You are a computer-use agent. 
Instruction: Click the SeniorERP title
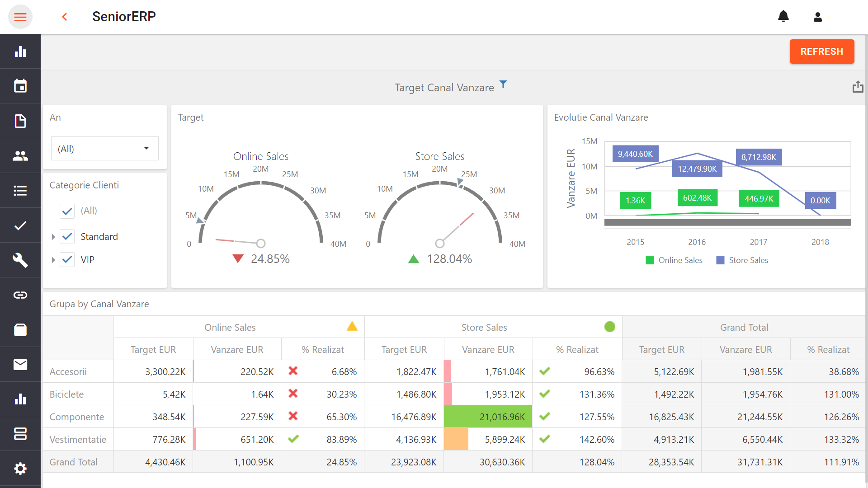(124, 17)
